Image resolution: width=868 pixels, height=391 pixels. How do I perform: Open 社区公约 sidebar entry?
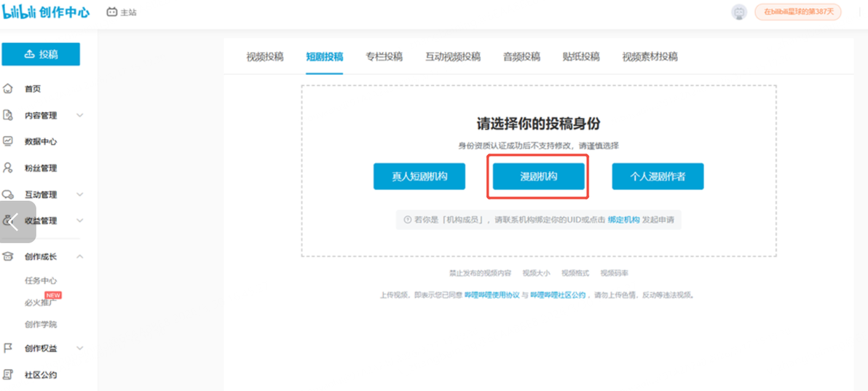(x=40, y=375)
